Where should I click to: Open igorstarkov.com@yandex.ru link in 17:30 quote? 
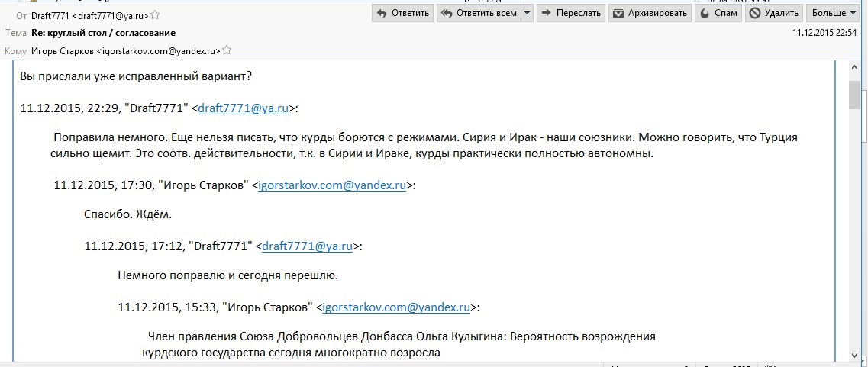(x=332, y=185)
